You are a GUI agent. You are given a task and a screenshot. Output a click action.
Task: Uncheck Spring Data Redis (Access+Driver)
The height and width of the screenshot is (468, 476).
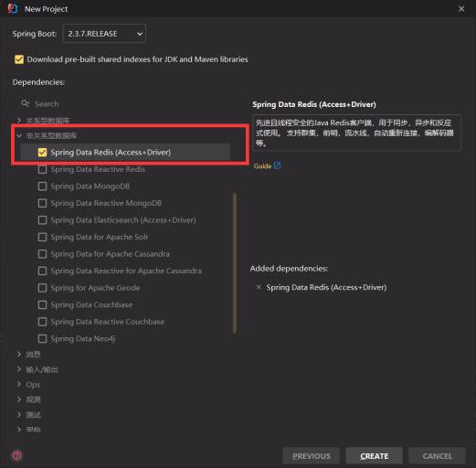42,152
